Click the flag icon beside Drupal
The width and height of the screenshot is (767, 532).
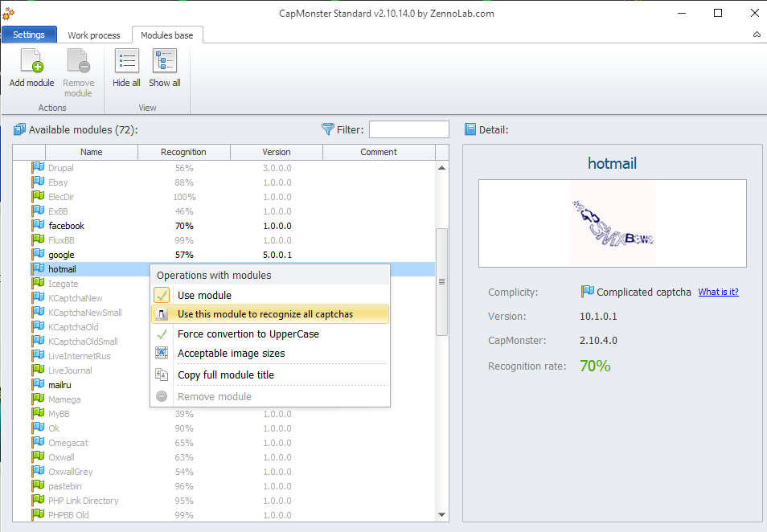[x=38, y=168]
